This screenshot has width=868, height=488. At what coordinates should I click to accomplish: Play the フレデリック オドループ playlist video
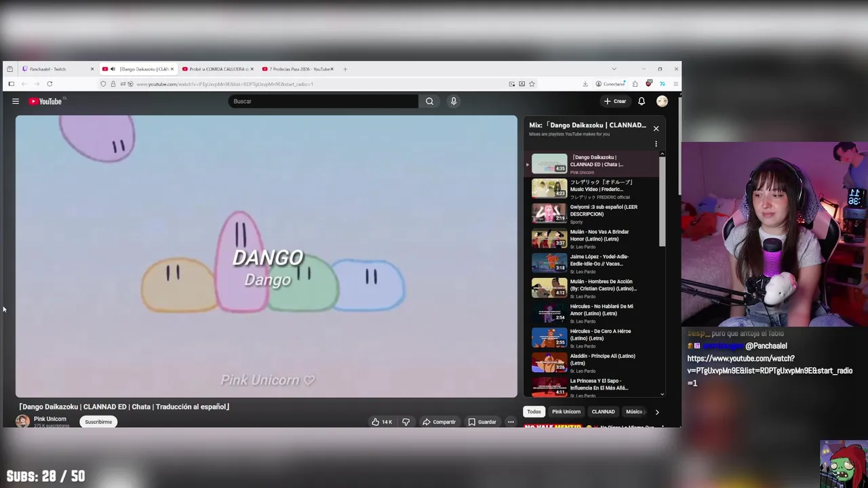(591, 189)
